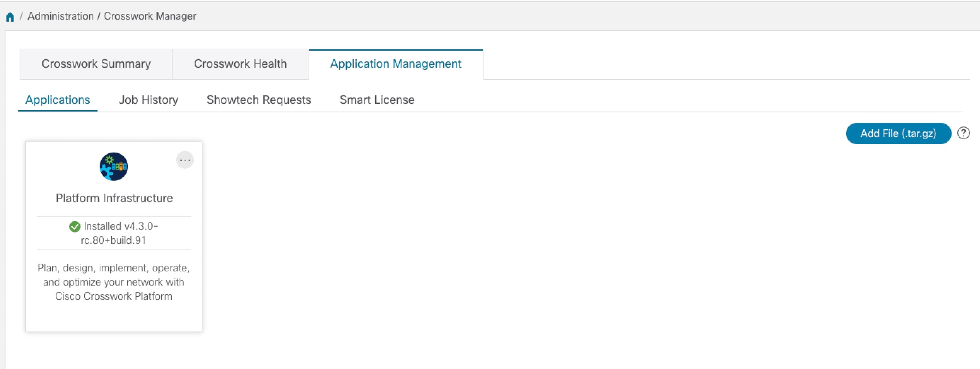Click the Plan, design, implement description text

click(x=114, y=282)
